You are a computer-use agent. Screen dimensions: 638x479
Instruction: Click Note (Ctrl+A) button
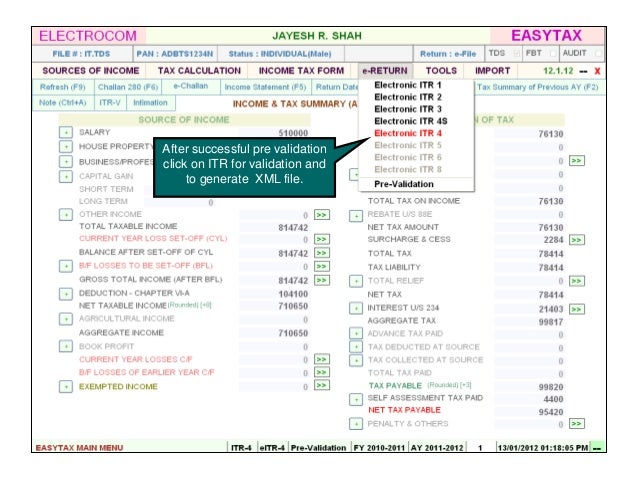coord(63,103)
